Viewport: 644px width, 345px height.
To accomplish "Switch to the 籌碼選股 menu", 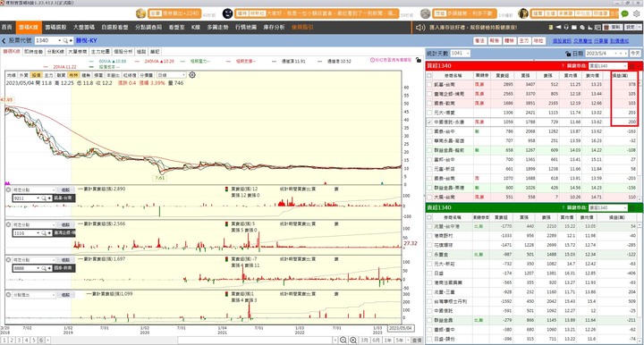I will 55,28.
